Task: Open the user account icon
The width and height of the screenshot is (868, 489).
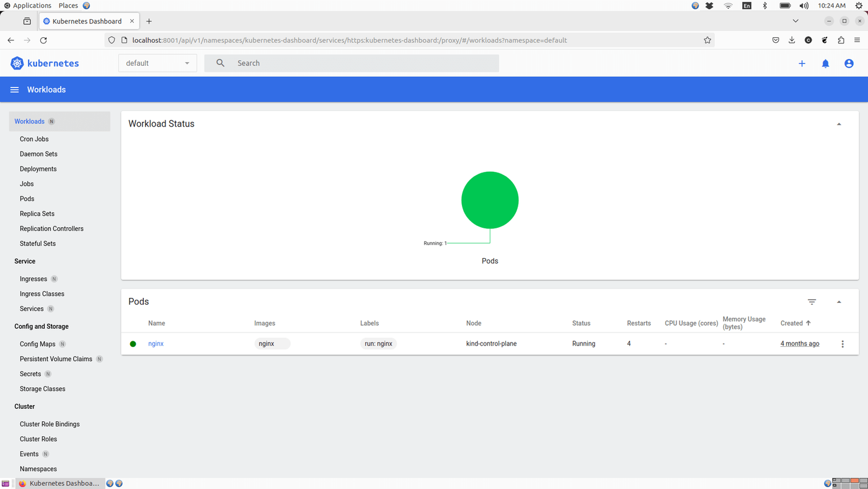Action: (x=849, y=63)
